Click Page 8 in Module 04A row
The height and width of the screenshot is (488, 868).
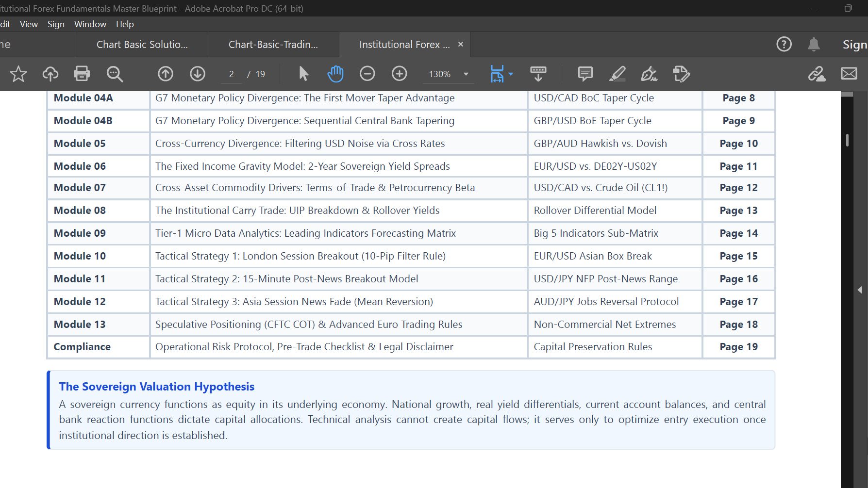[738, 98]
